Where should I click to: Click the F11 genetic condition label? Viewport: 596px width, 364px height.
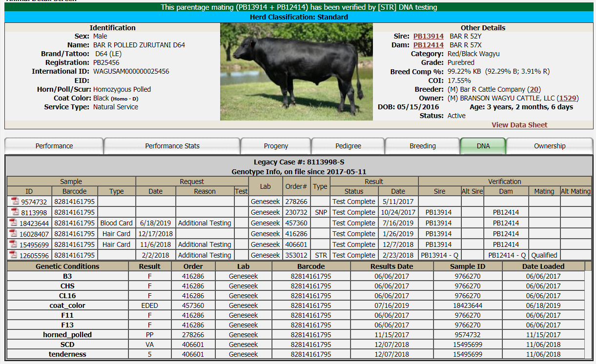click(x=67, y=315)
